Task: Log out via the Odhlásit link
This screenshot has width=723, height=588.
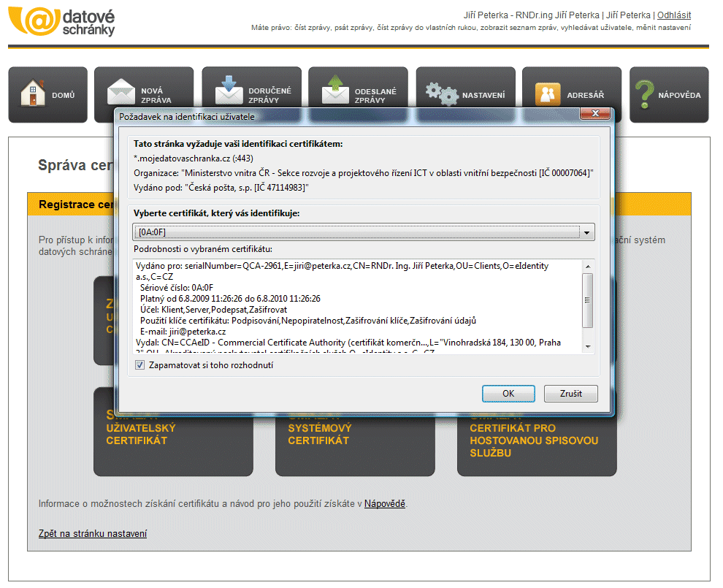Action: (x=673, y=15)
